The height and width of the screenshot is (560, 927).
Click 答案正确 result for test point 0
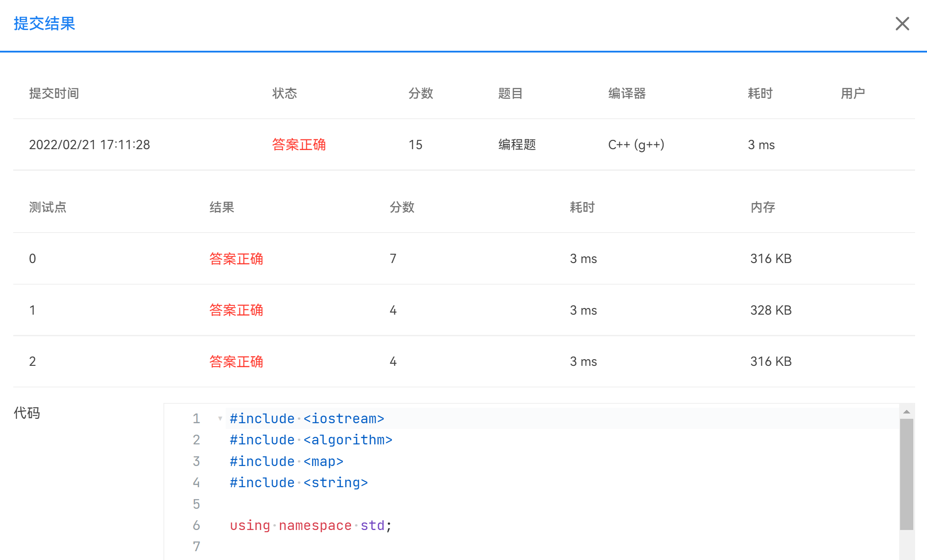[x=236, y=259]
